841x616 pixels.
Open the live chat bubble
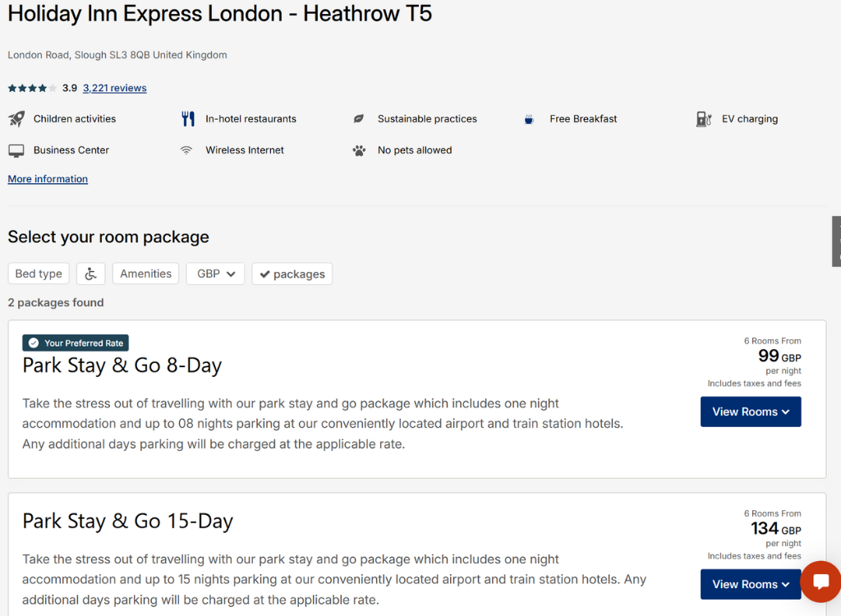[820, 582]
